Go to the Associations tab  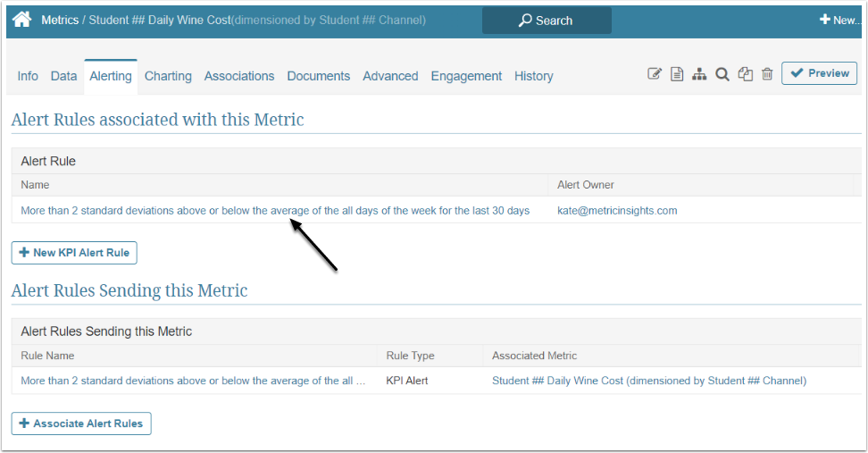tap(239, 76)
